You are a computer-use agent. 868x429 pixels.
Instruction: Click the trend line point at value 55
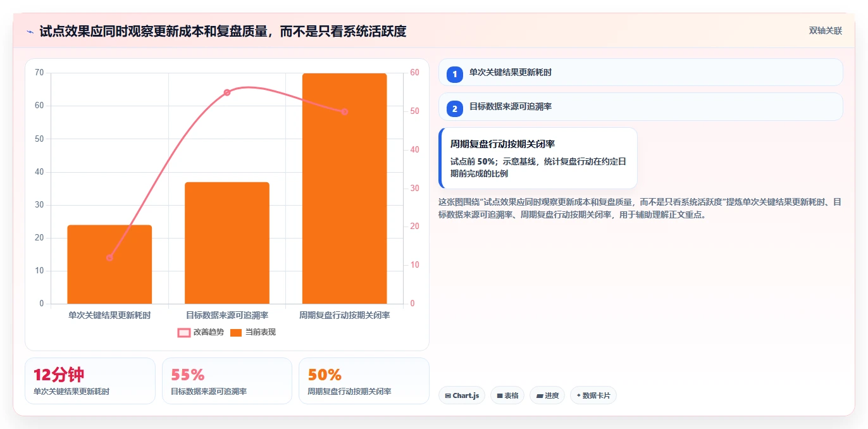pyautogui.click(x=227, y=92)
